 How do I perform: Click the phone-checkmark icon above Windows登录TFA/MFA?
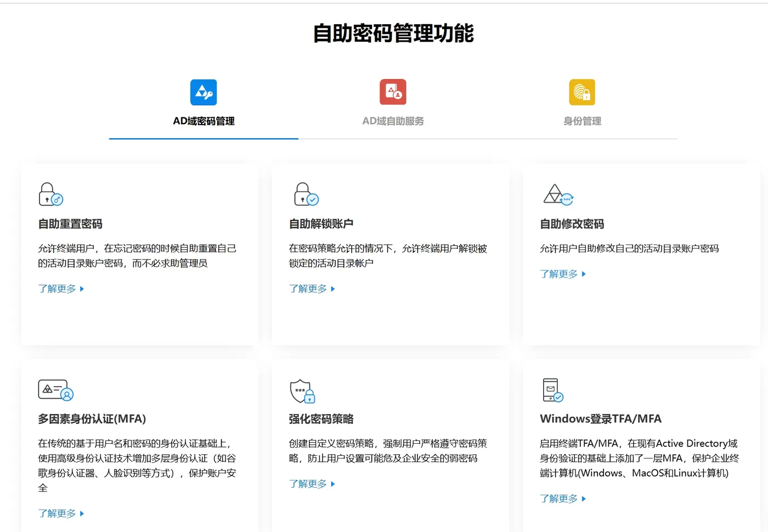pos(553,390)
